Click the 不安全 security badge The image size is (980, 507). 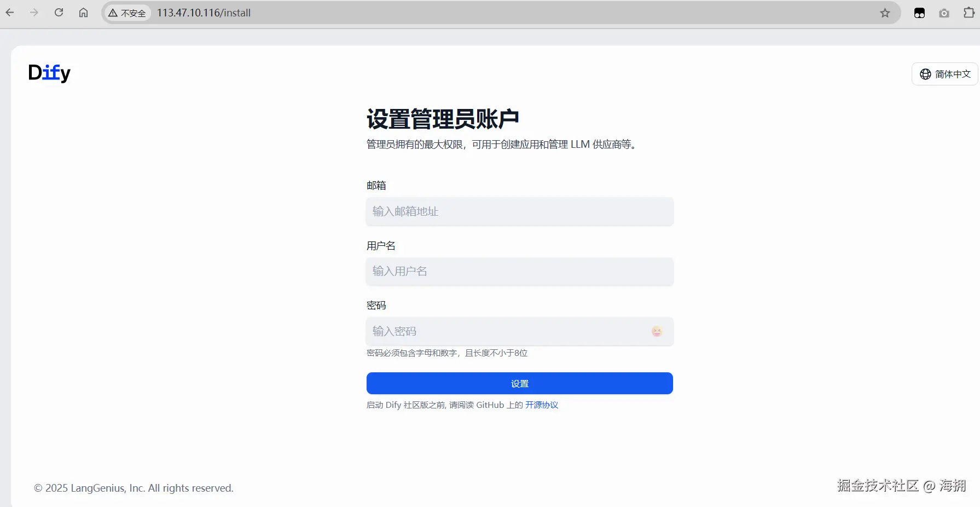[x=127, y=12]
